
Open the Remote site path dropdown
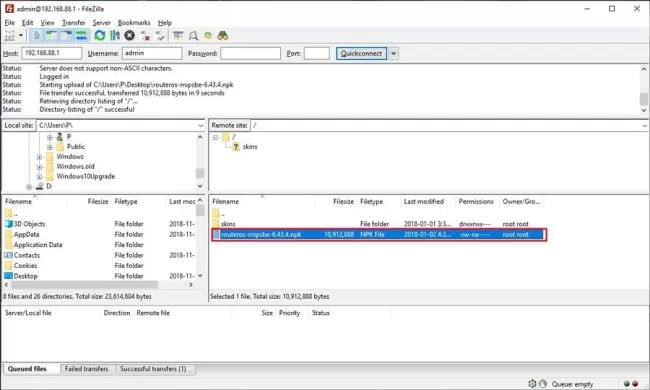coord(645,125)
